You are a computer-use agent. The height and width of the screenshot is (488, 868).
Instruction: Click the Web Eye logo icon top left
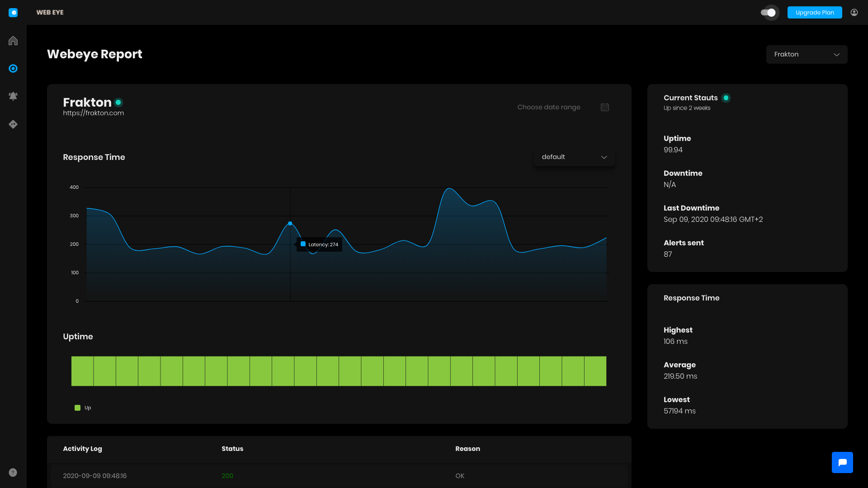14,12
